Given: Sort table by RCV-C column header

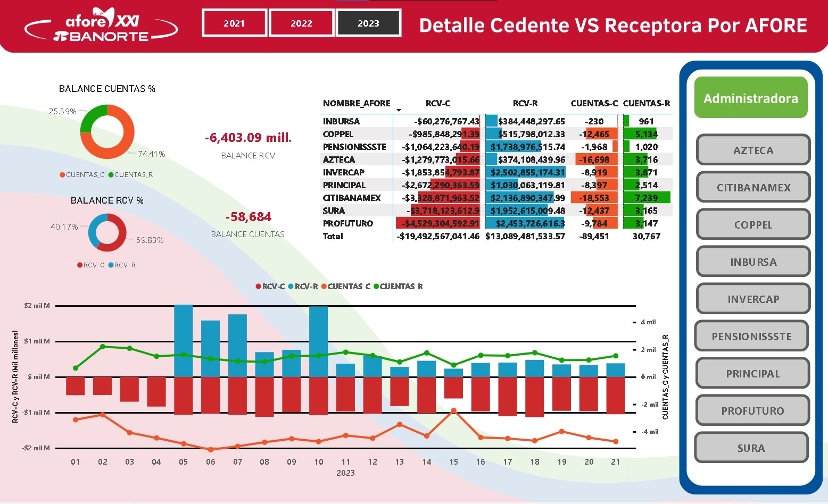Looking at the screenshot, I should [437, 103].
